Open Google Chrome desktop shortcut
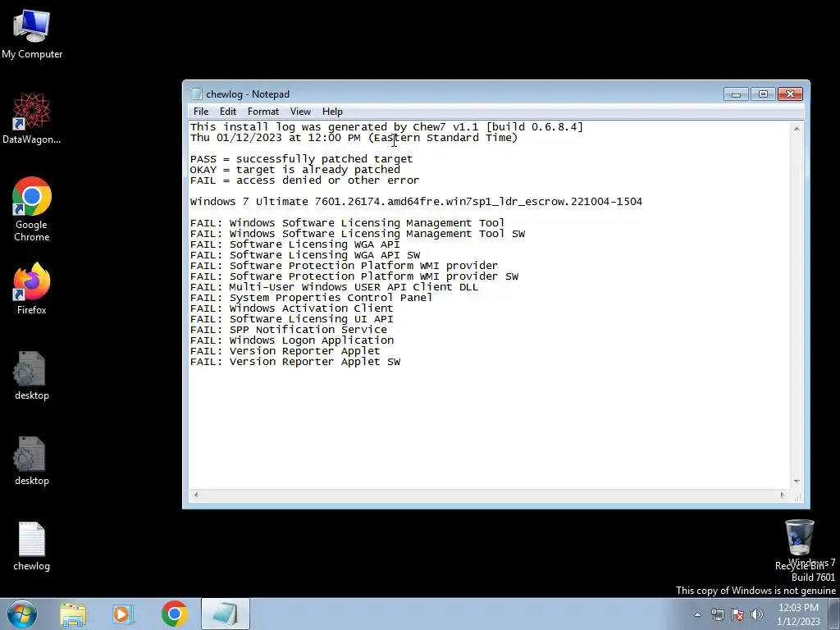 [x=32, y=209]
